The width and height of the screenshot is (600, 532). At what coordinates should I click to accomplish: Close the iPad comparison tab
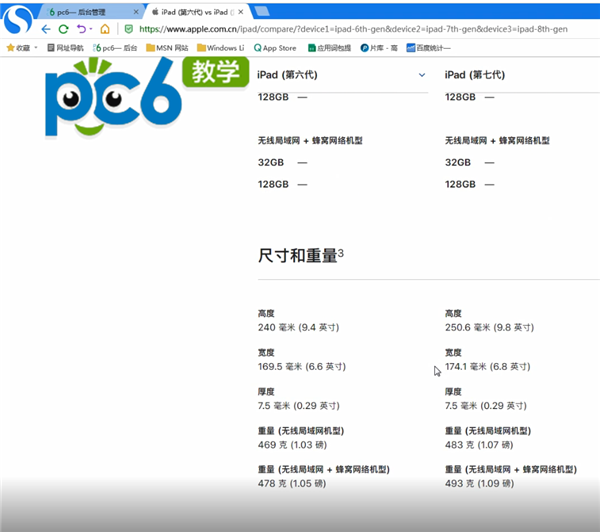pyautogui.click(x=241, y=12)
